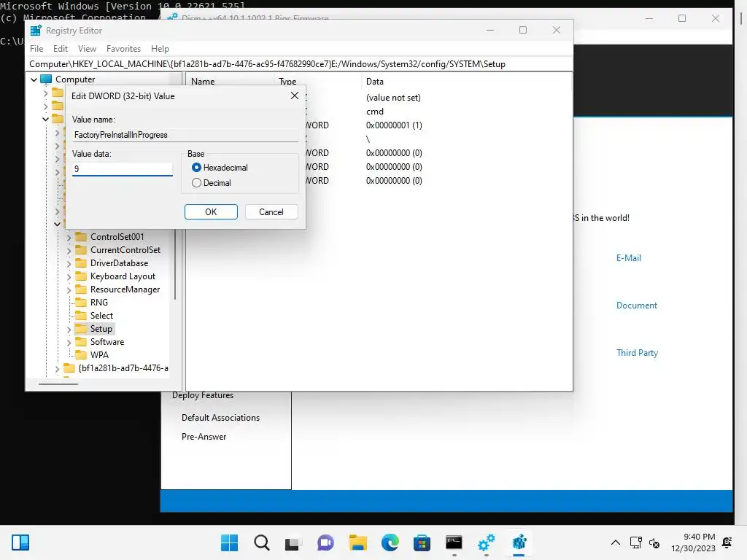This screenshot has height=560, width=747.
Task: Cancel the Edit DWORD dialog
Action: tap(271, 212)
